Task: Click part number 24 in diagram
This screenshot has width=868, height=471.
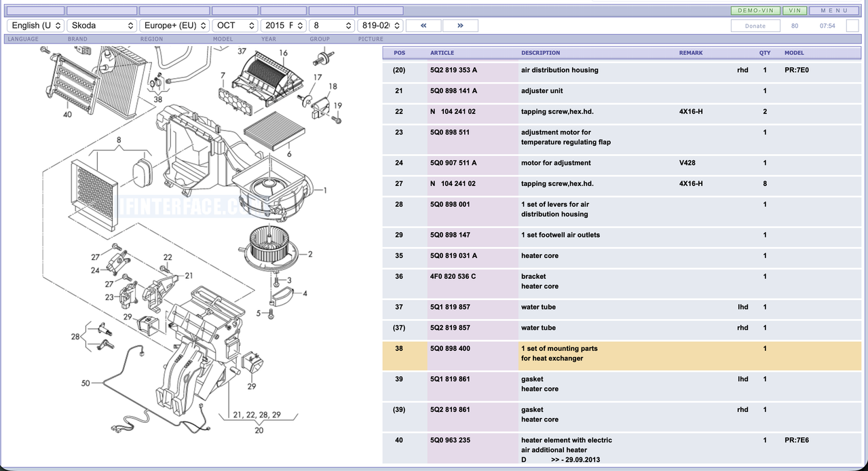Action: tap(96, 270)
